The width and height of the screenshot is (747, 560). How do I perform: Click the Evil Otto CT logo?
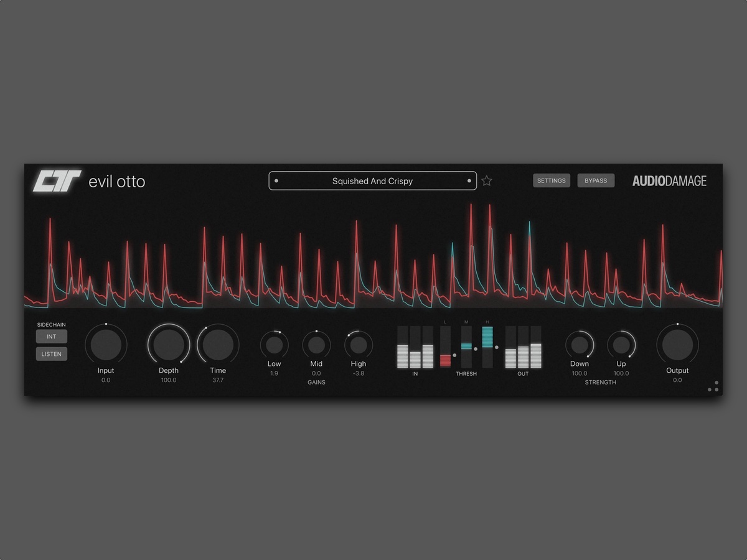(57, 181)
